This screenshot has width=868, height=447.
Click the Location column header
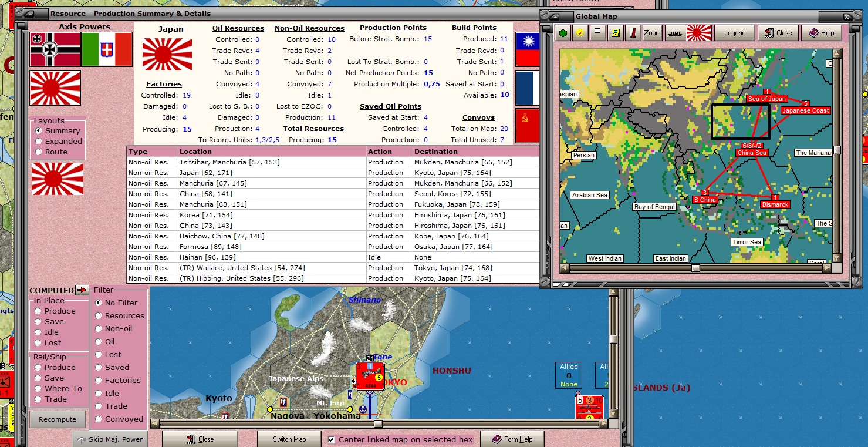pyautogui.click(x=272, y=152)
